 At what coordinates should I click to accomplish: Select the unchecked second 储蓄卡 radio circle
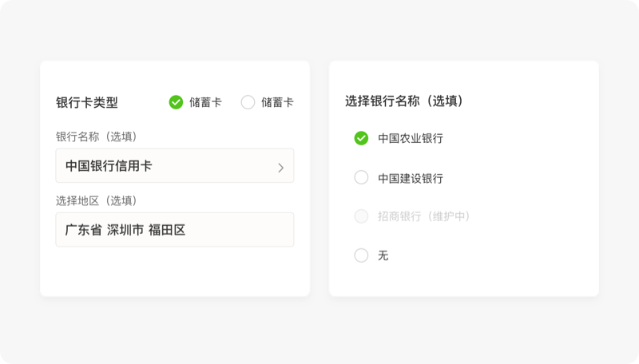(x=248, y=102)
